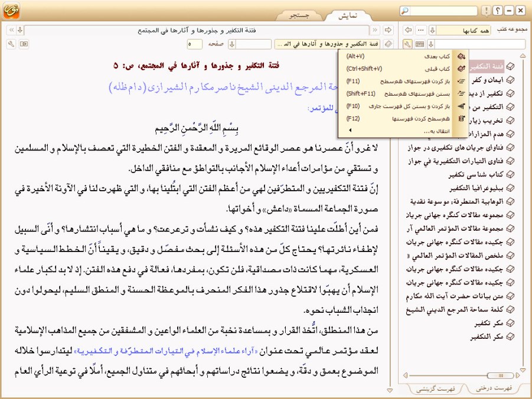
Task: Click the top search input box
Action: click(x=443, y=11)
